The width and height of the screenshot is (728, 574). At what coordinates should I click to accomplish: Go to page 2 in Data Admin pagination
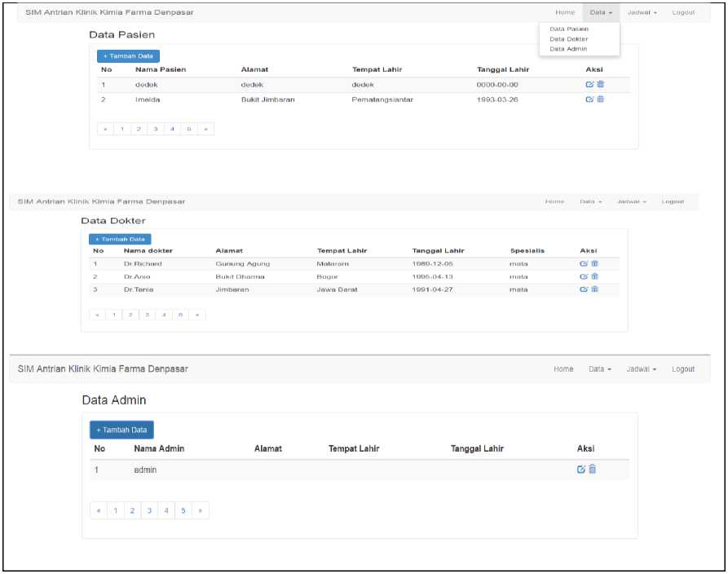click(x=132, y=510)
